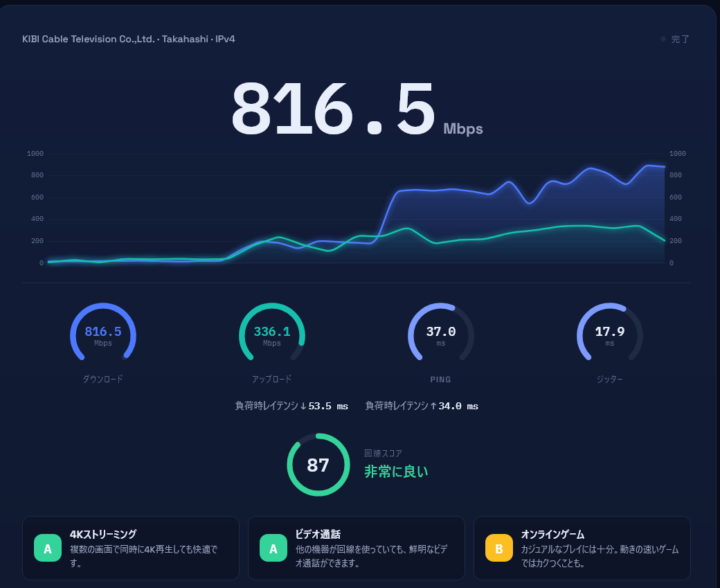This screenshot has height=588, width=720.
Task: Click the PING label under the gauge
Action: (441, 380)
